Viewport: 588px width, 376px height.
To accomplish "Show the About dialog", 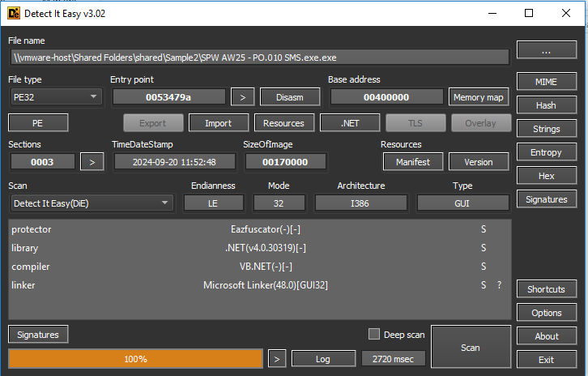I will [x=547, y=336].
